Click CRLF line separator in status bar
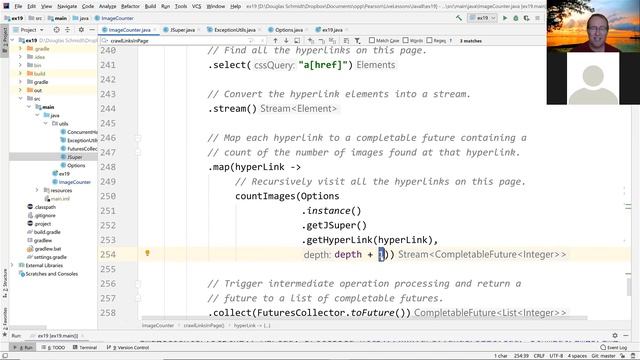The width and height of the screenshot is (640, 360). coord(539,356)
